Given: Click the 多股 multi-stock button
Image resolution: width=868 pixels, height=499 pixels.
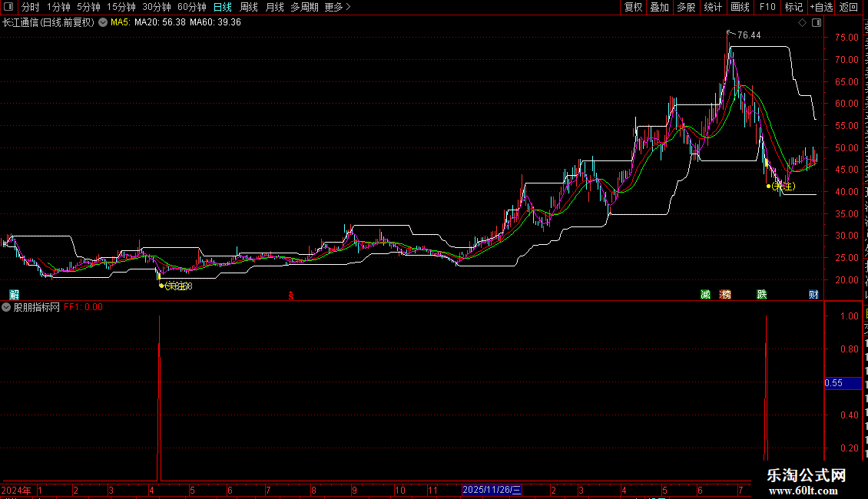Looking at the screenshot, I should tap(686, 7).
